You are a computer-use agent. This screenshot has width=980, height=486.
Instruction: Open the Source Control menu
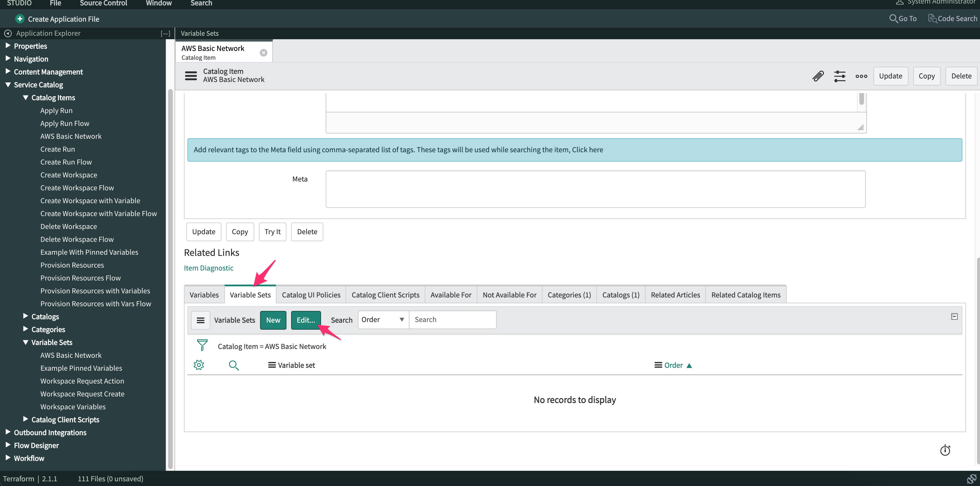coord(103,4)
